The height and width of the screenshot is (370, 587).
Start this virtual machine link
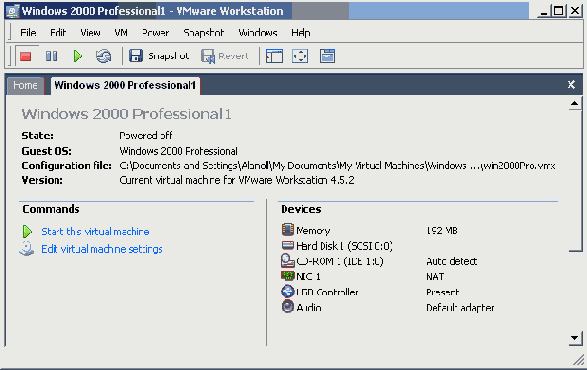tap(95, 231)
